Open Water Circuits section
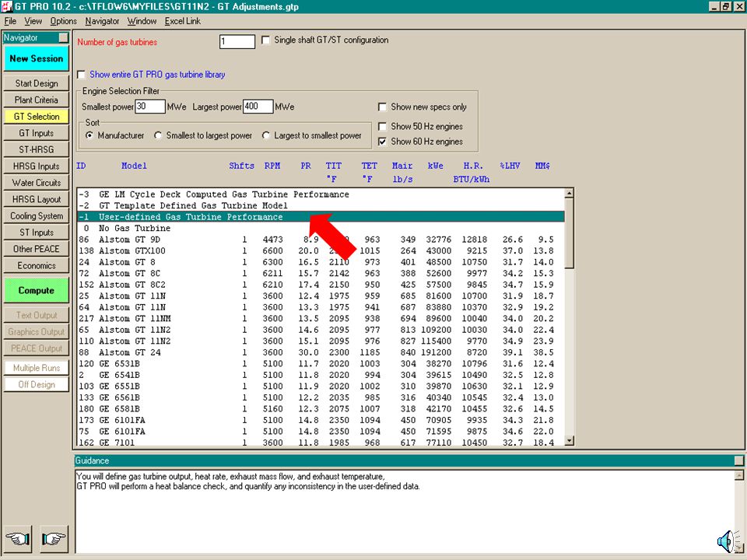Viewport: 747px width, 560px height. pyautogui.click(x=37, y=183)
